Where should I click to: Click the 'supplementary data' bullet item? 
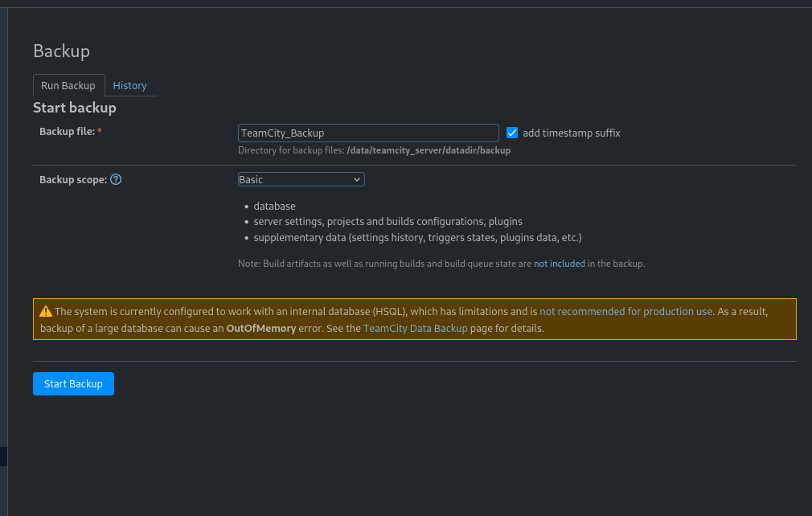[x=417, y=238]
